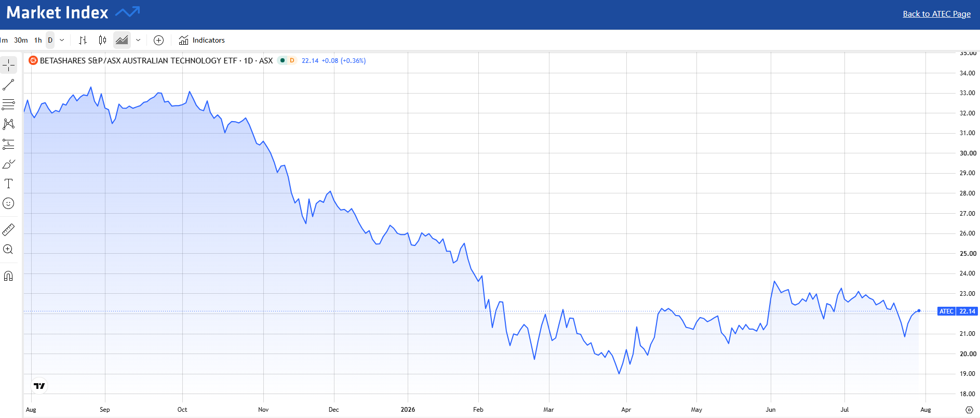The height and width of the screenshot is (418, 980).
Task: Click the Jun label on time axis
Action: pyautogui.click(x=771, y=410)
